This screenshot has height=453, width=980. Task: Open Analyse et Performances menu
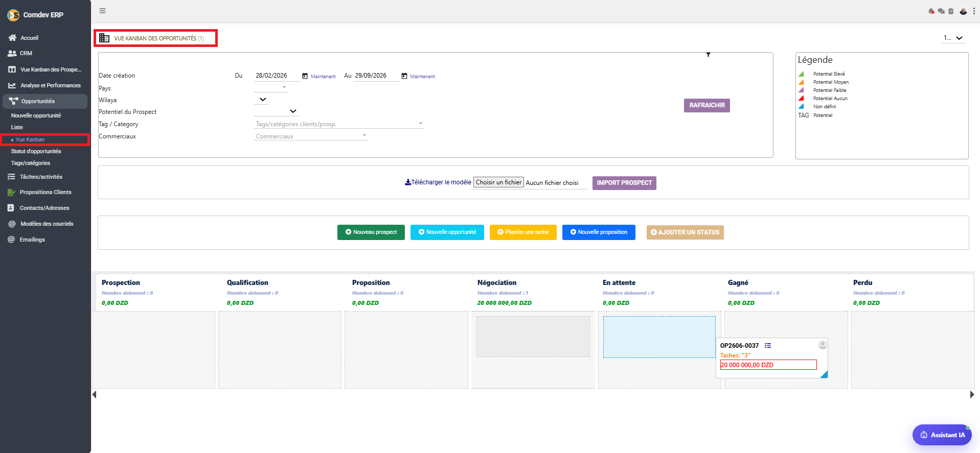tap(50, 85)
